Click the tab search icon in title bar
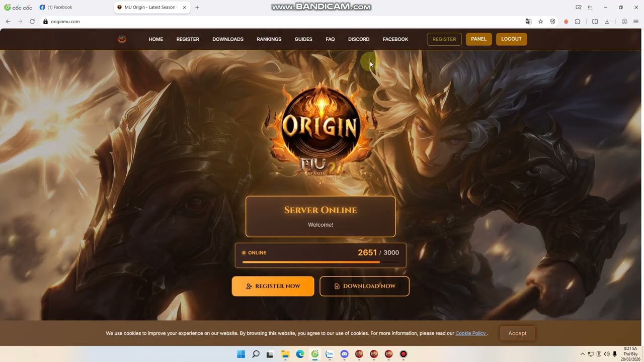The image size is (644, 362). [579, 8]
